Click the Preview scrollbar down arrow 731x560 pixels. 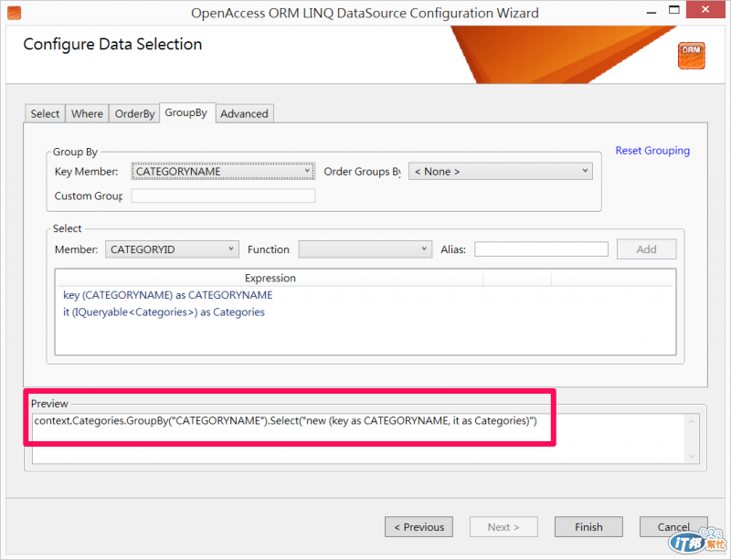pyautogui.click(x=692, y=457)
